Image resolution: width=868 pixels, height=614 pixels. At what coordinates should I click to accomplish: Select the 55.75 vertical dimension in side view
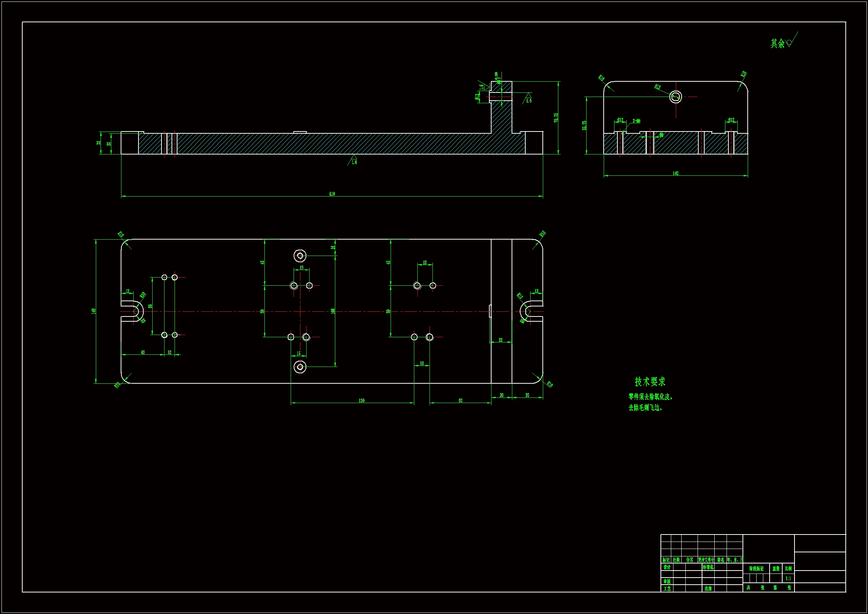pyautogui.click(x=584, y=126)
